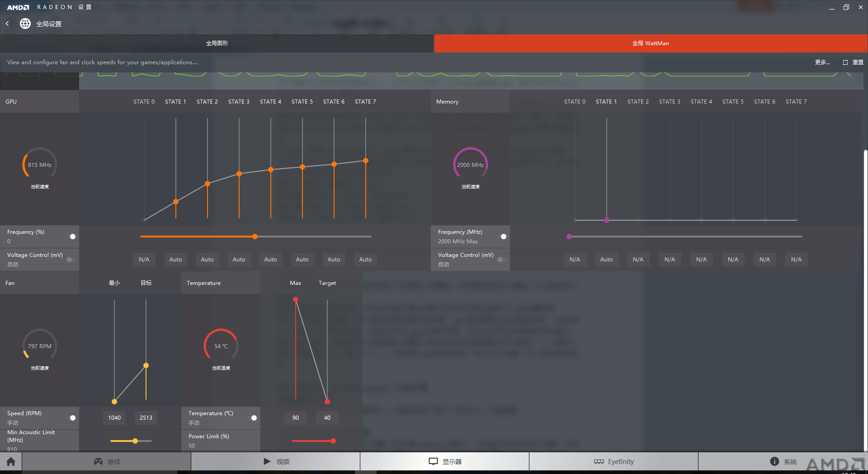
Task: Click GPU State 7 voltage Auto box
Action: pos(366,260)
